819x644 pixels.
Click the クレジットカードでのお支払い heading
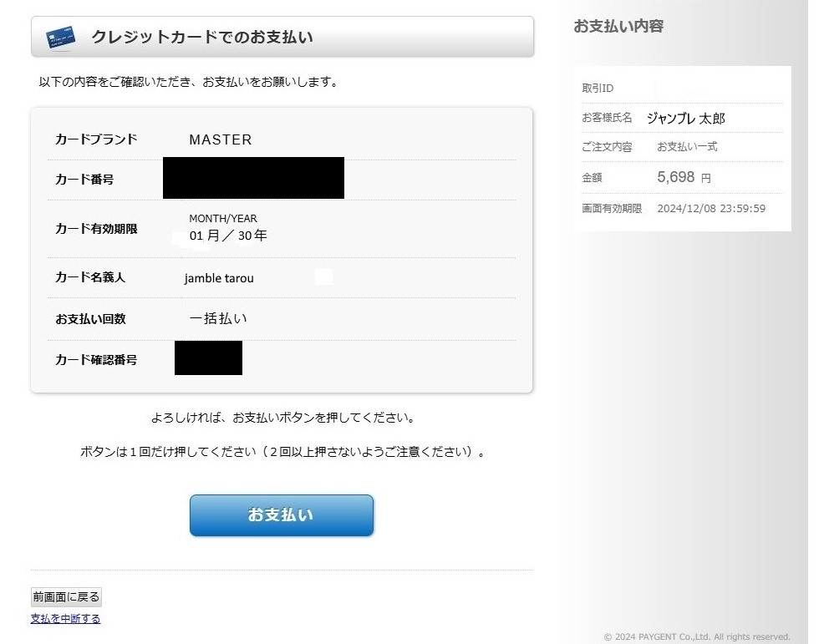(202, 37)
